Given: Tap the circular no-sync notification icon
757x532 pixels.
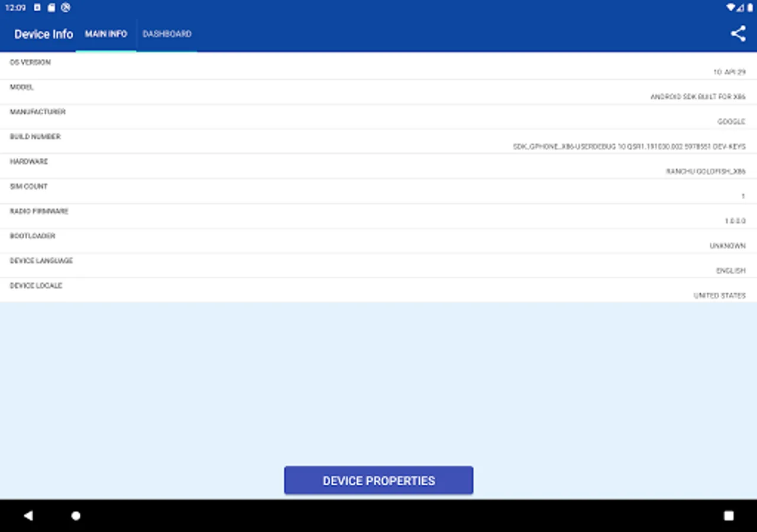Looking at the screenshot, I should tap(66, 8).
